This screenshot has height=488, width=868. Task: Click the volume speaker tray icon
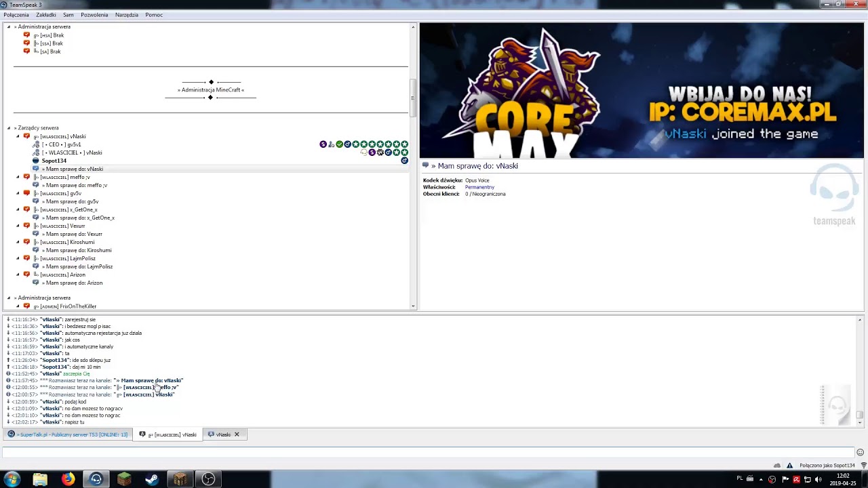(x=819, y=479)
